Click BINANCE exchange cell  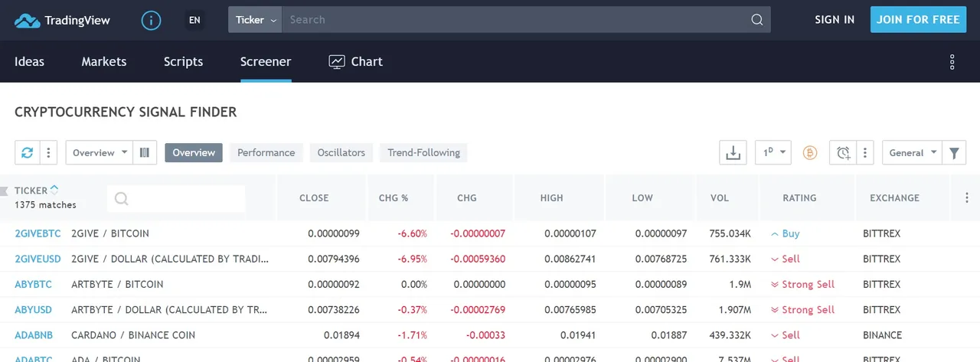[x=882, y=334]
